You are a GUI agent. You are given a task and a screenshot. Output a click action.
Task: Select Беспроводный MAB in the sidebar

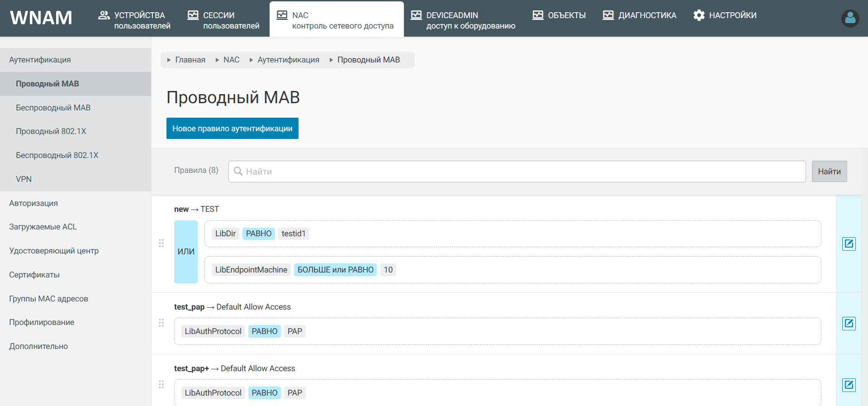[53, 108]
